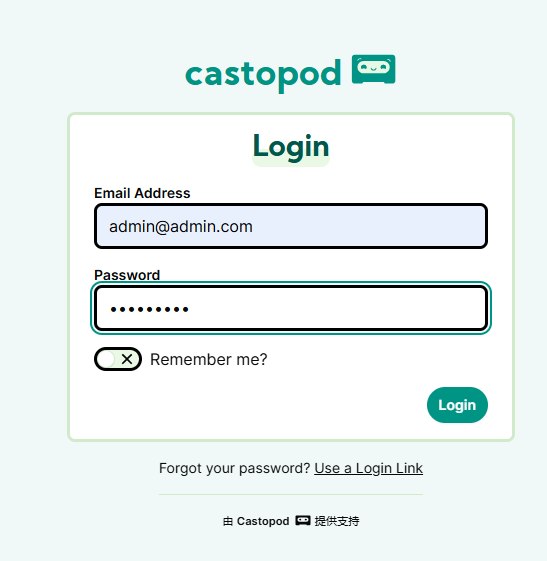Click the 'Password' field label
This screenshot has height=561, width=547.
click(x=127, y=275)
